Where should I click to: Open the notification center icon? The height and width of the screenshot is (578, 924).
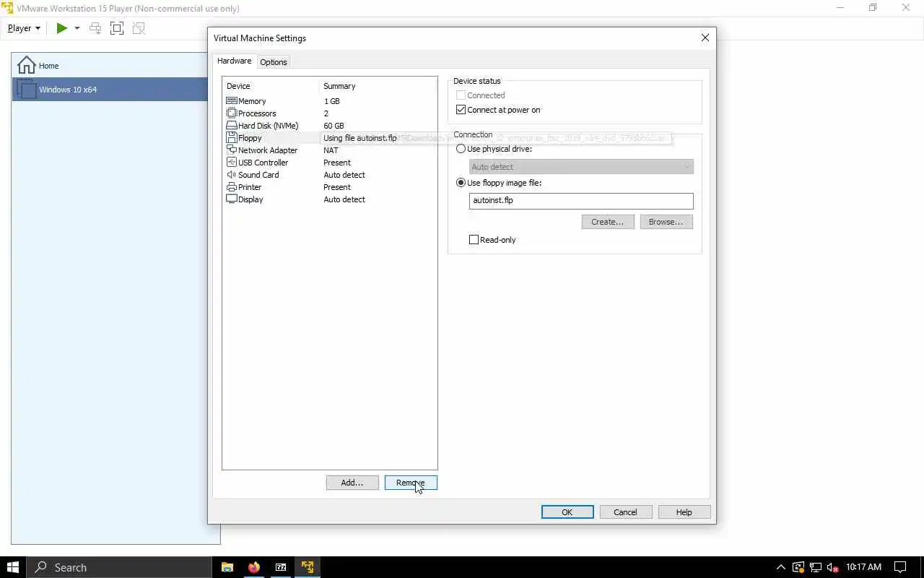tap(900, 567)
